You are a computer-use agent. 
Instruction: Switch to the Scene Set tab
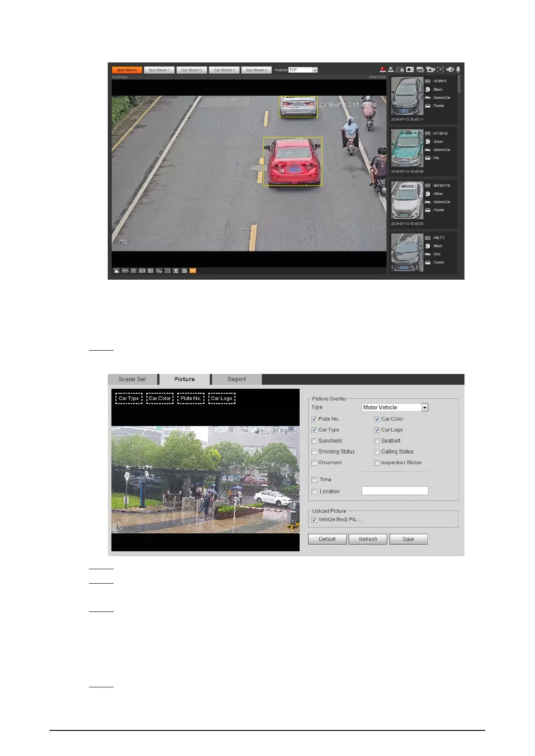click(x=132, y=379)
